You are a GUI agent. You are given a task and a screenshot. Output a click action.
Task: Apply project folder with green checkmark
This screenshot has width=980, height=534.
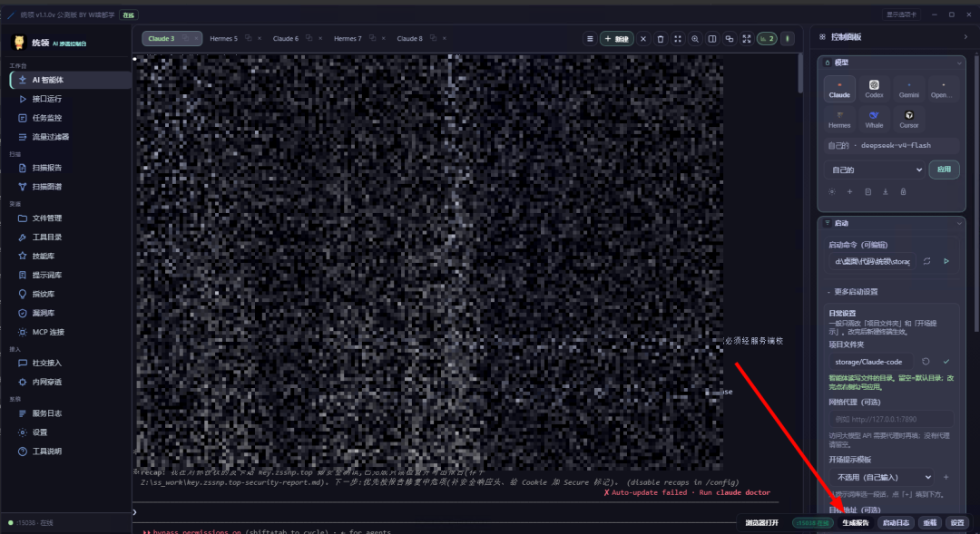coord(946,362)
